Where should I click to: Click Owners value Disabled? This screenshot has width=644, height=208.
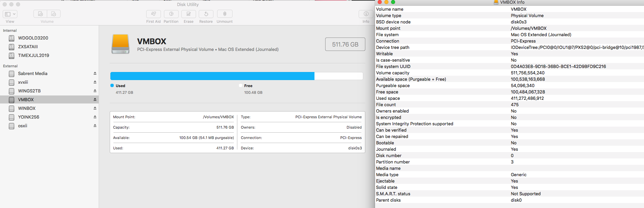(354, 127)
